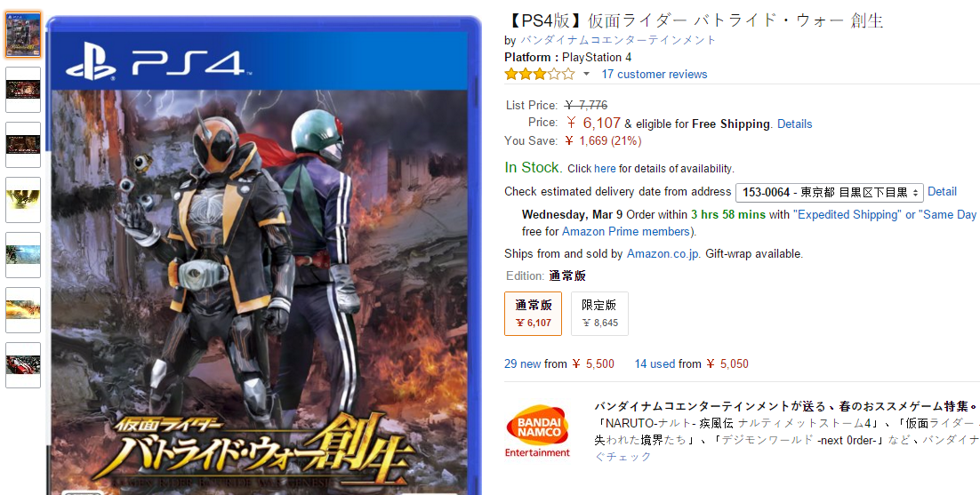Select the seventh screenshot thumbnail
This screenshot has height=495, width=980.
tap(23, 364)
